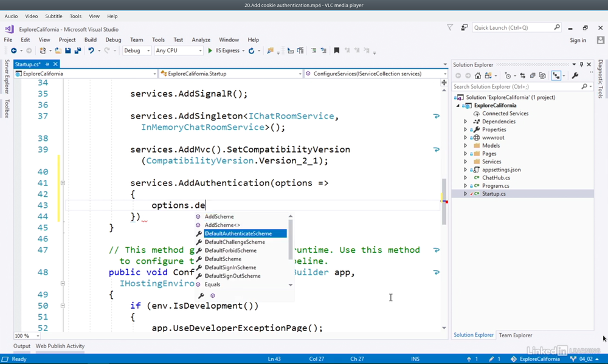Viewport: 608px width, 364px height.
Task: Click the Comment Out Selected Lines icon
Action: 314,51
